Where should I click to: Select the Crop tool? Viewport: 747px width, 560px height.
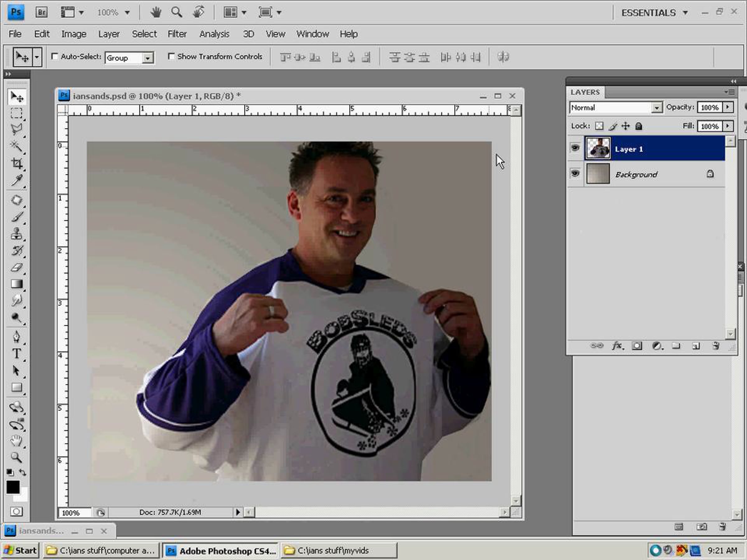click(16, 163)
